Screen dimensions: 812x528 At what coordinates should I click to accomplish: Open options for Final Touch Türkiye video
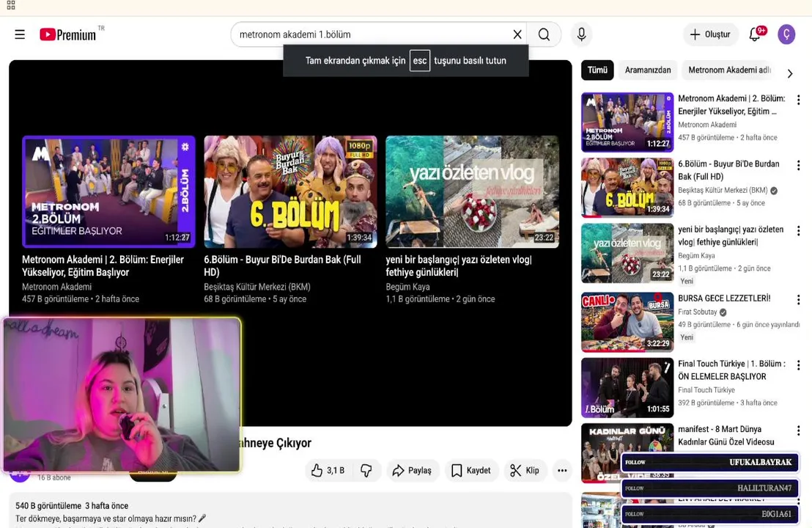798,364
